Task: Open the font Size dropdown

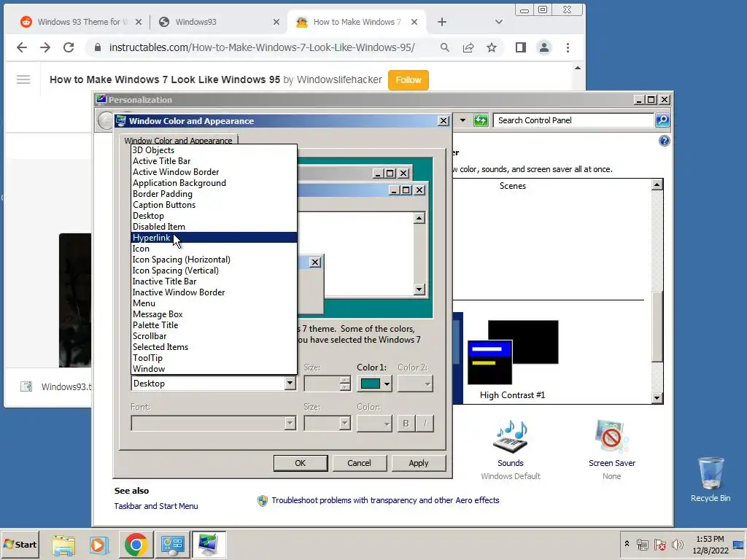Action: click(x=328, y=423)
